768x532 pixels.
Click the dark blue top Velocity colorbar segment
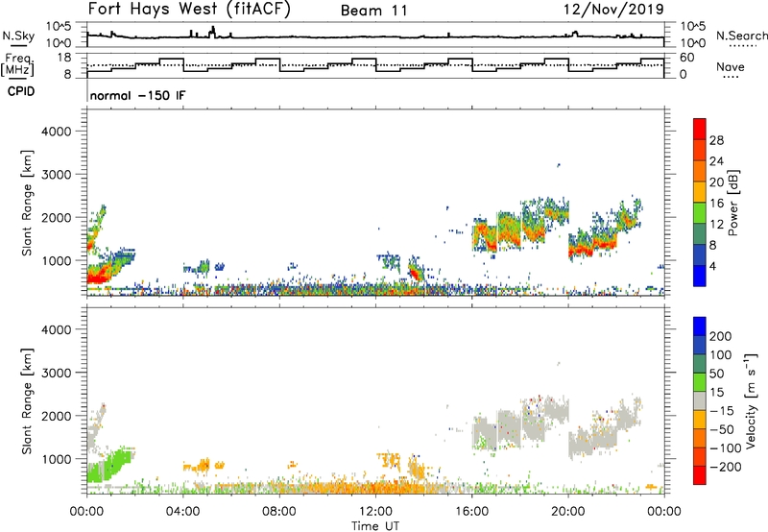[x=700, y=326]
